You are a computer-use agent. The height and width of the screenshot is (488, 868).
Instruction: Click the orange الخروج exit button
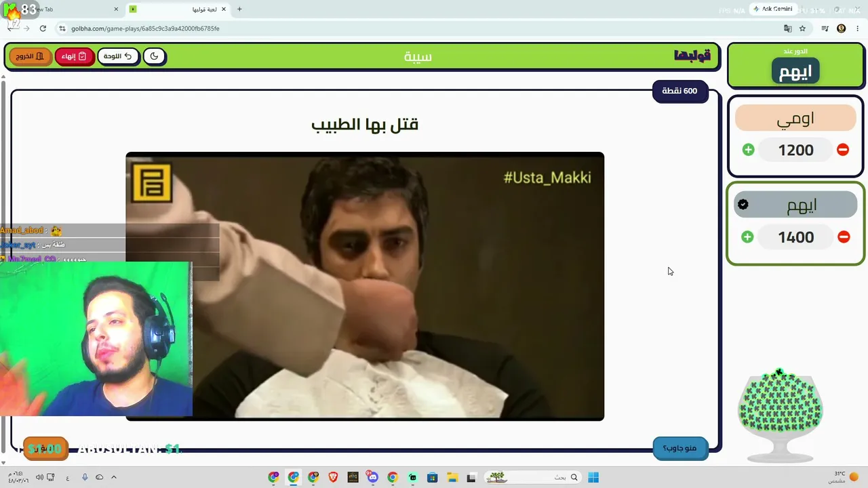click(30, 56)
